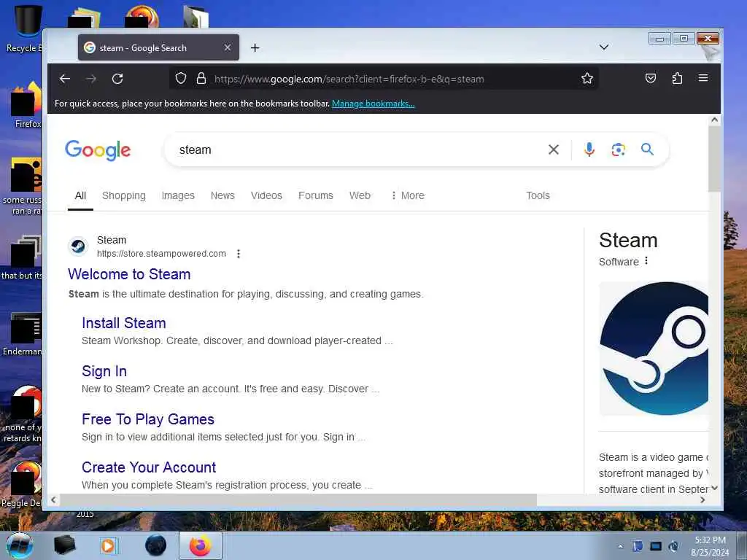Open the tracking protection shield icon

[181, 78]
